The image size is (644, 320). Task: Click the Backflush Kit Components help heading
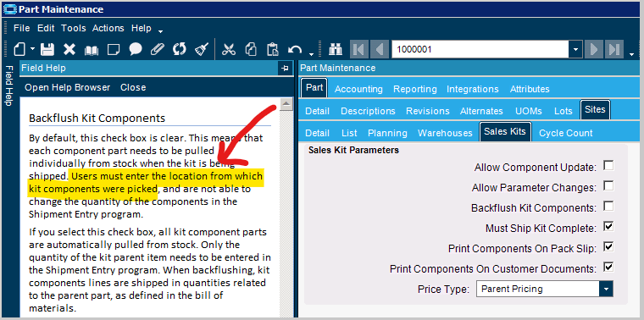[97, 119]
